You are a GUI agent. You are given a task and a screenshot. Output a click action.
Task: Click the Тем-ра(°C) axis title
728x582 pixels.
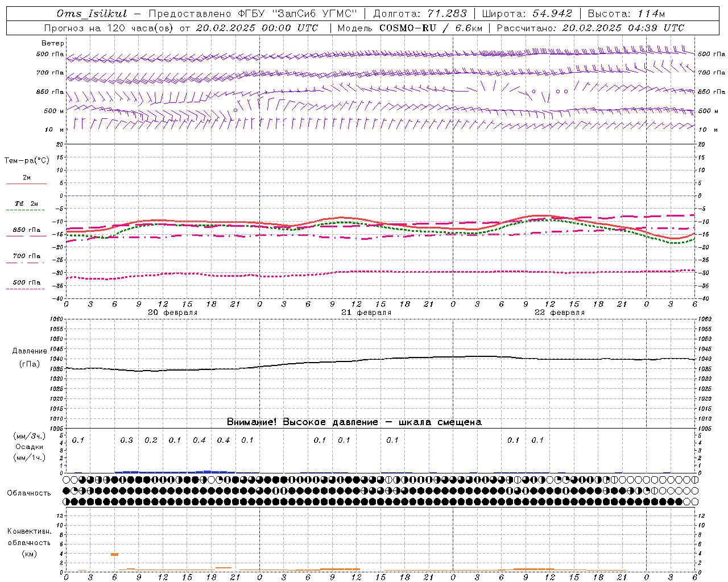click(x=27, y=161)
